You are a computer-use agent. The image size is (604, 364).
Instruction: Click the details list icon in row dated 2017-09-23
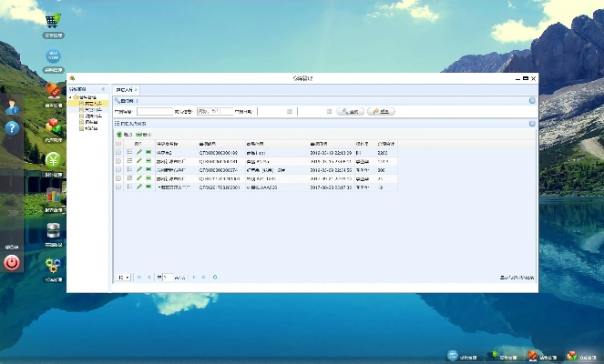[x=129, y=187]
